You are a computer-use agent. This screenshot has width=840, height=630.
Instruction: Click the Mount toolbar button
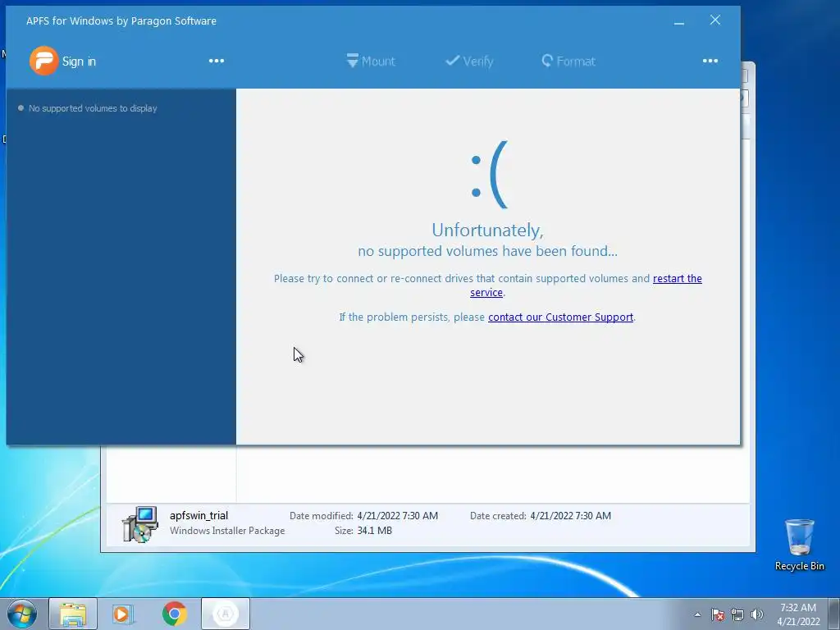[x=371, y=61]
